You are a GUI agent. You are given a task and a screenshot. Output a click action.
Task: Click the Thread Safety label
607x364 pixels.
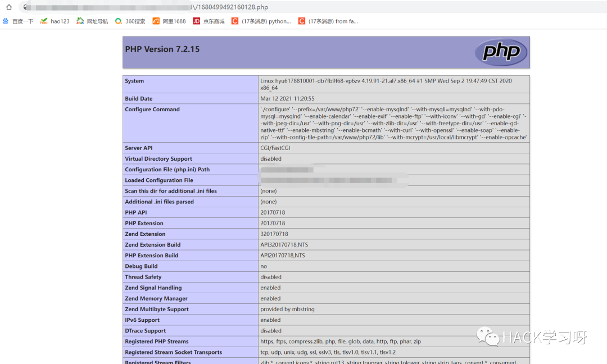click(x=143, y=277)
